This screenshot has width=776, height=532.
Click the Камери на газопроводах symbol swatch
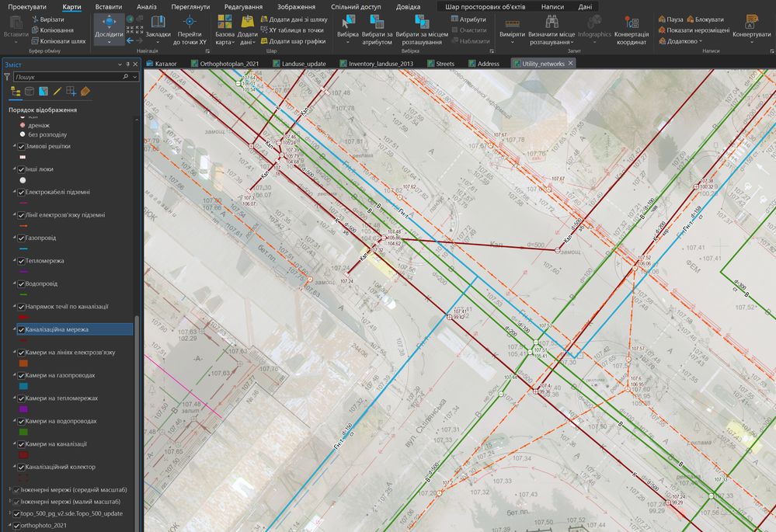click(23, 386)
